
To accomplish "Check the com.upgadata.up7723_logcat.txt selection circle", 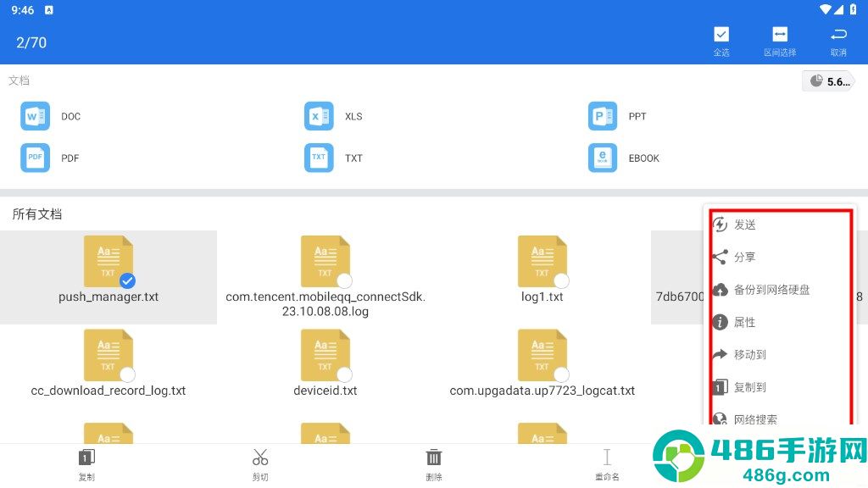I will (561, 374).
